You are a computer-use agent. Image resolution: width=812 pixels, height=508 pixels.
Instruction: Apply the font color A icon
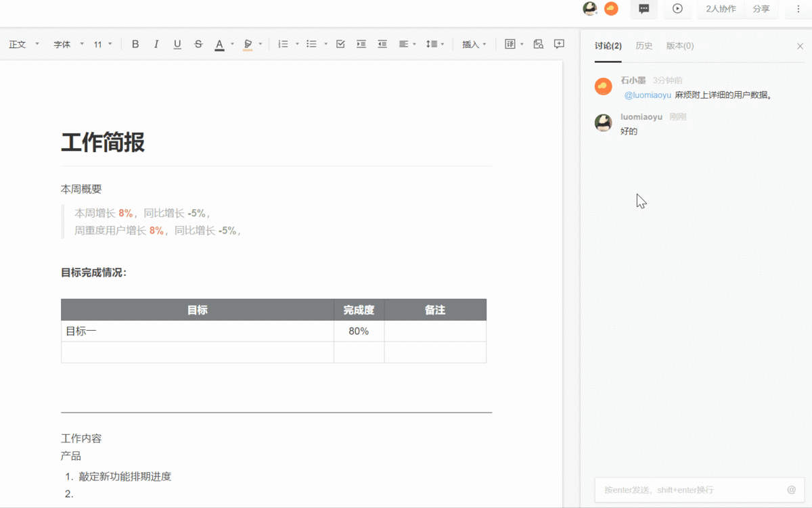pos(219,45)
